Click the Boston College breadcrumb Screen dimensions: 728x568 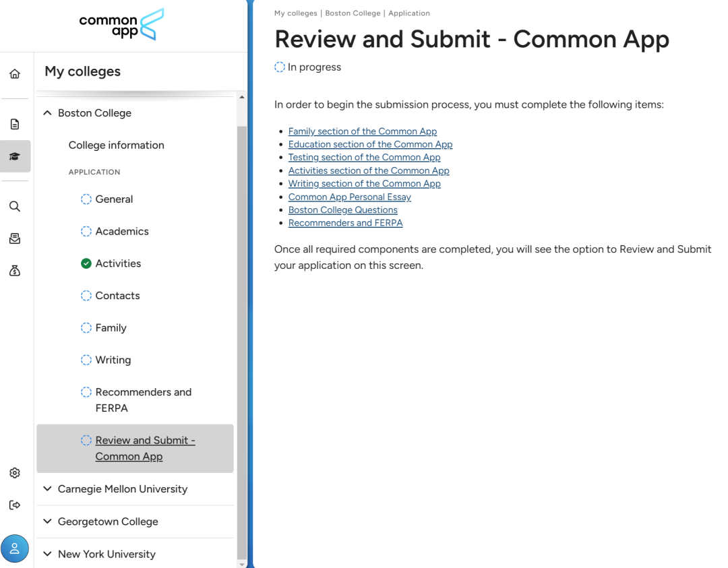click(353, 13)
